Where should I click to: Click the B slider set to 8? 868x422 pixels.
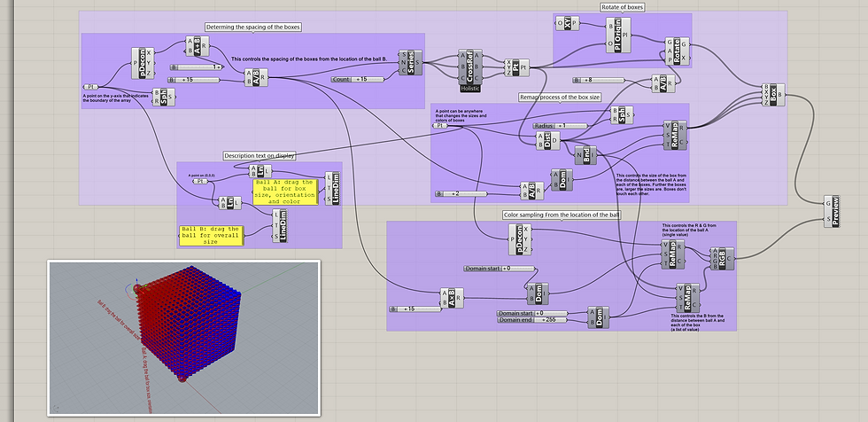click(x=599, y=81)
